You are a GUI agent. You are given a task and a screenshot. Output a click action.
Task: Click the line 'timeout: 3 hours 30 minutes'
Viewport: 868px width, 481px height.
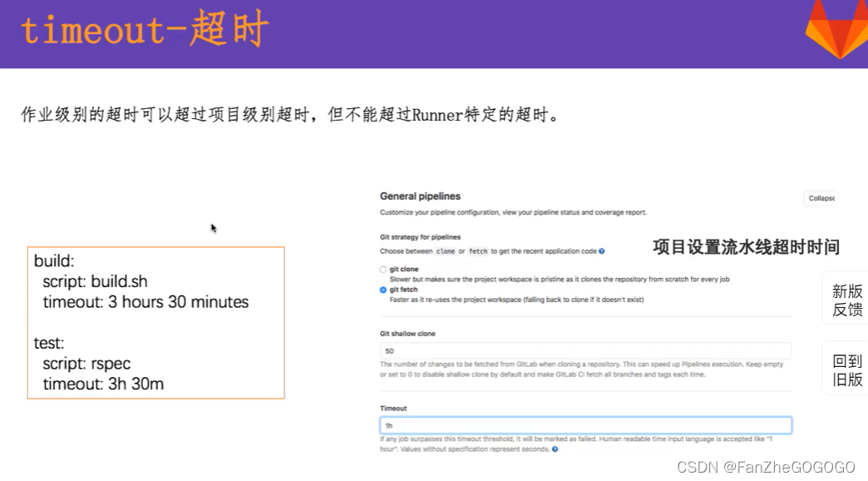[145, 302]
